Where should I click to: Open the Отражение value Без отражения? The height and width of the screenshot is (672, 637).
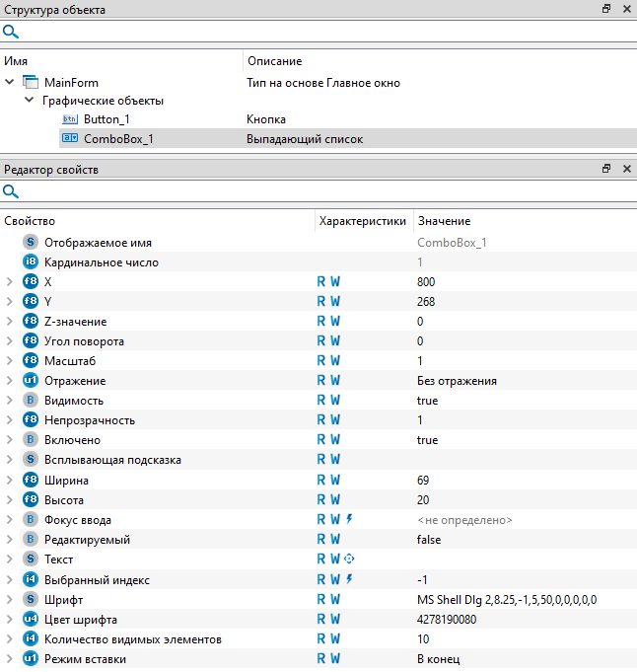(x=457, y=381)
